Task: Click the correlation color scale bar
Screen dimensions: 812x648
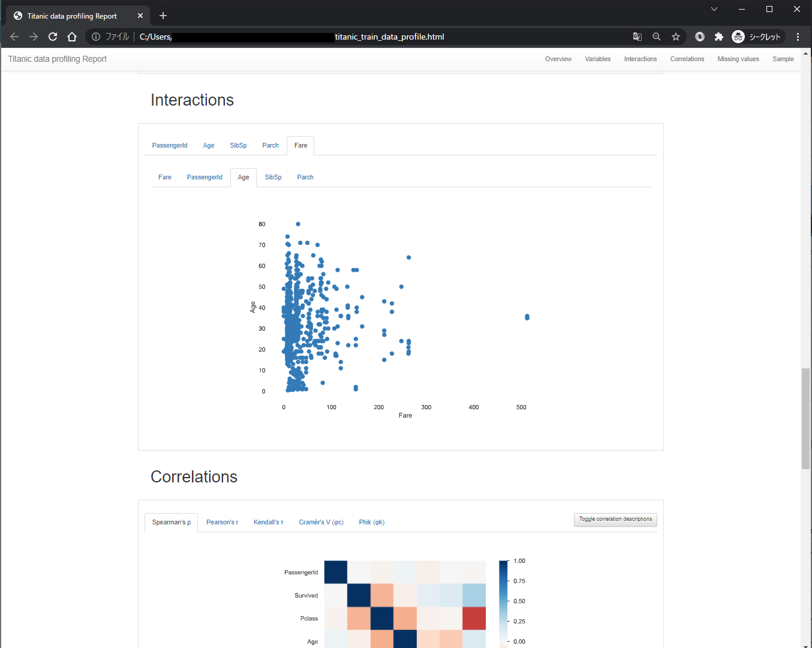Action: [503, 603]
